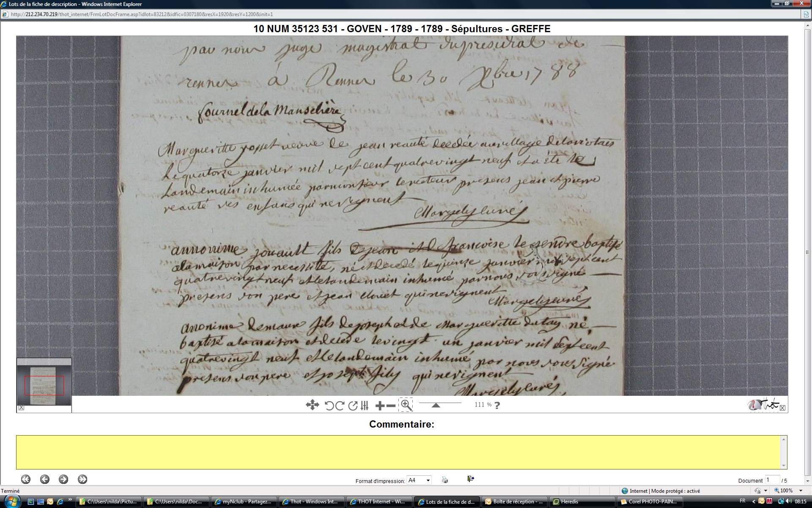Rotate image clockwise
The image size is (812, 508).
pos(340,406)
